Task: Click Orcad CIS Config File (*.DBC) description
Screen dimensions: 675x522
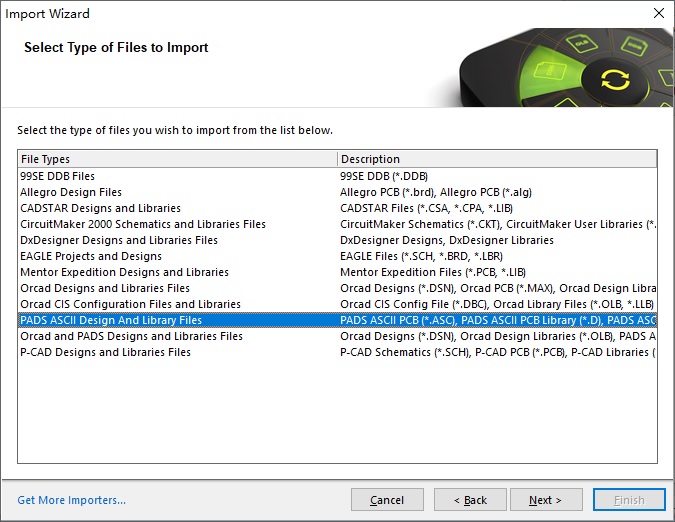Action: 497,304
